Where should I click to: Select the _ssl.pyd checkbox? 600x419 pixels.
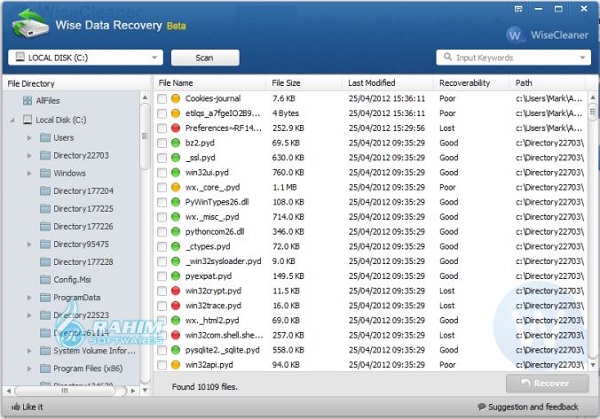coord(162,158)
